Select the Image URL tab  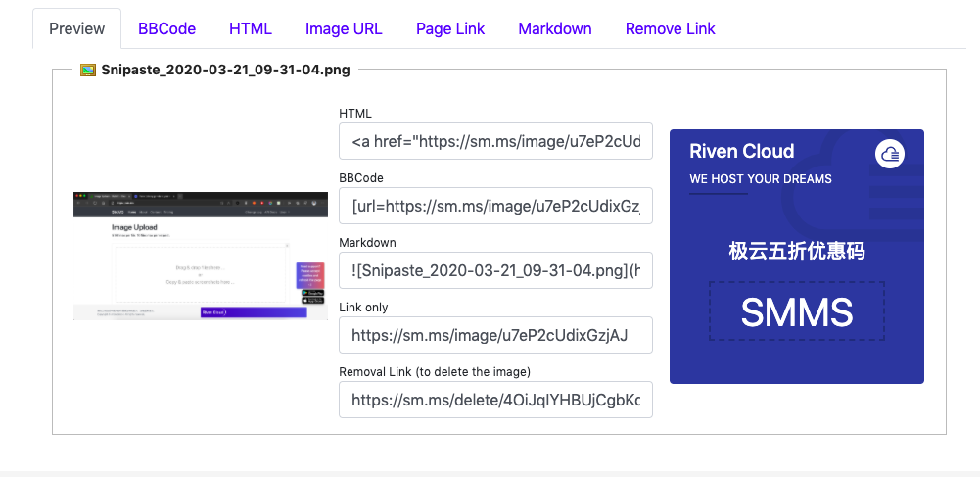pos(344,28)
